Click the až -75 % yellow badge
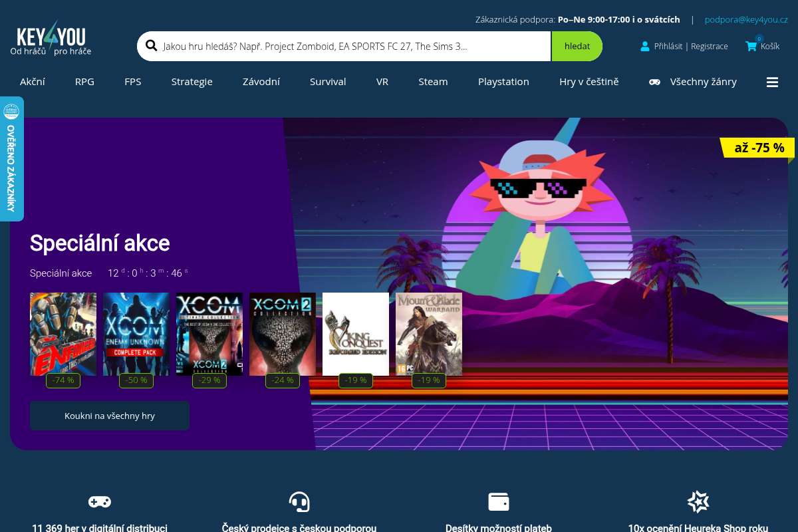 tap(759, 148)
